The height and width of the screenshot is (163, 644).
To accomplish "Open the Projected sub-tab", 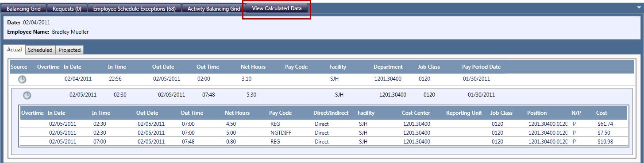I will 69,50.
